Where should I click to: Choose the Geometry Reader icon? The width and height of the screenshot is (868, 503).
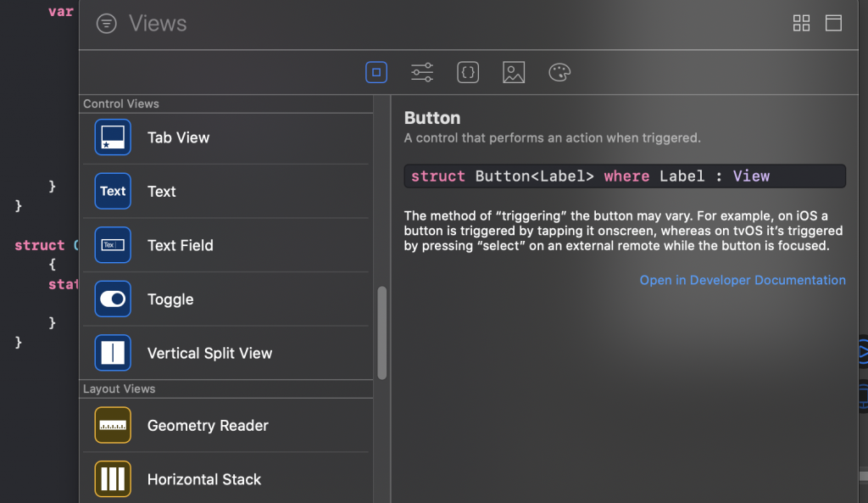(113, 426)
